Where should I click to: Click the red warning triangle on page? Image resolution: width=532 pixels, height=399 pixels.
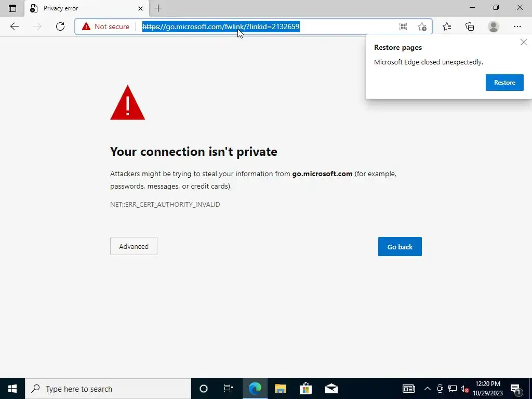coord(128,102)
